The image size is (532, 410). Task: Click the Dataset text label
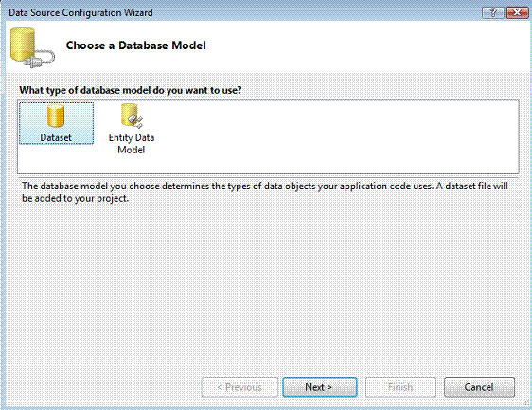pyautogui.click(x=56, y=138)
